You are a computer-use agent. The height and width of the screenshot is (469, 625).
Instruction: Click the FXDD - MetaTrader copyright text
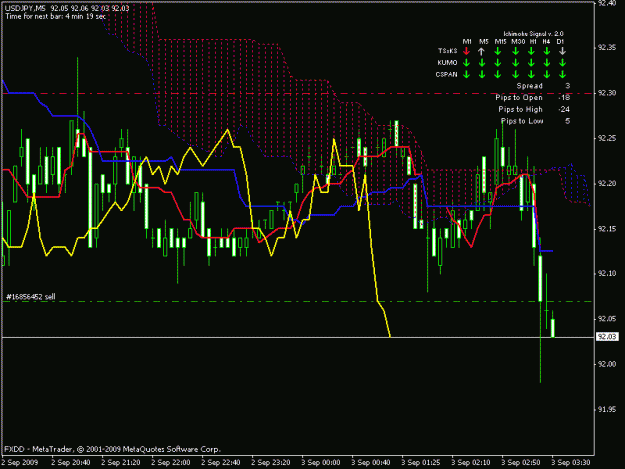112,449
